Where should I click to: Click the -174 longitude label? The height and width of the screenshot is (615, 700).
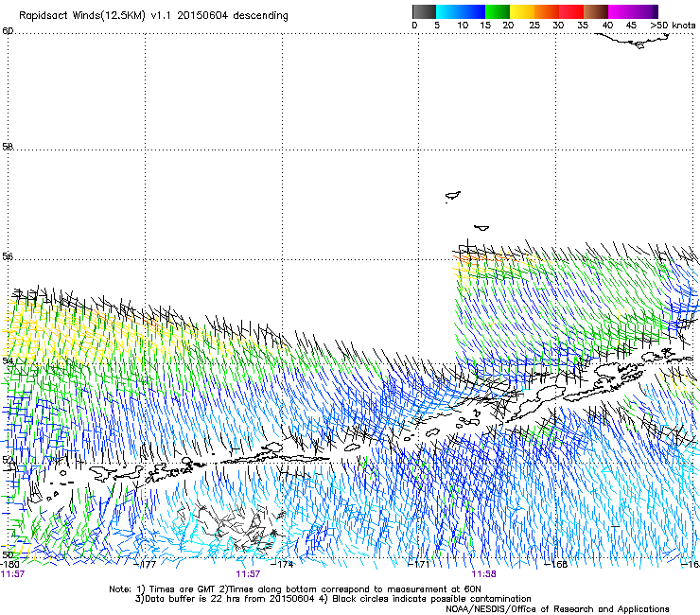[283, 564]
